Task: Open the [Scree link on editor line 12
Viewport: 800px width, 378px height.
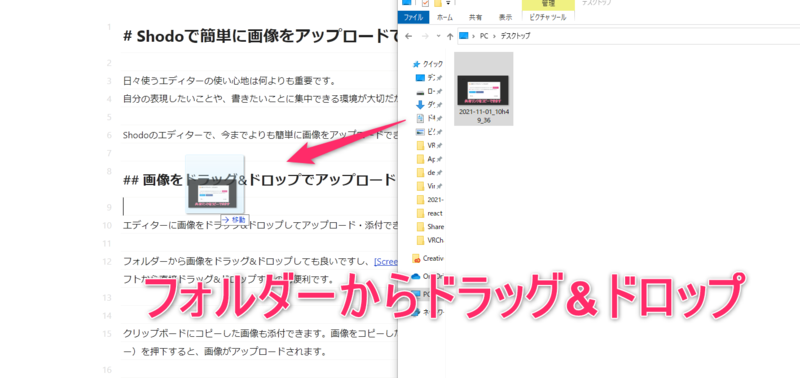Action: pos(386,262)
